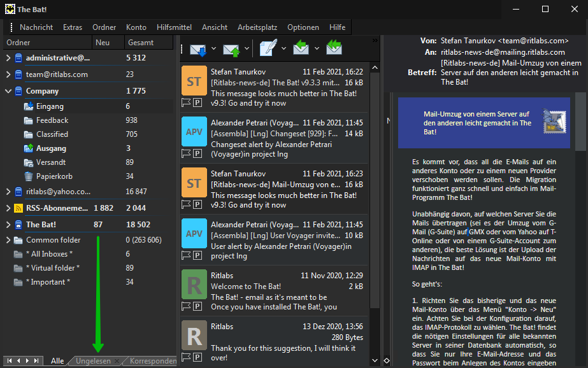
Task: Expand the team@ritlabs.com account
Action: click(8, 74)
